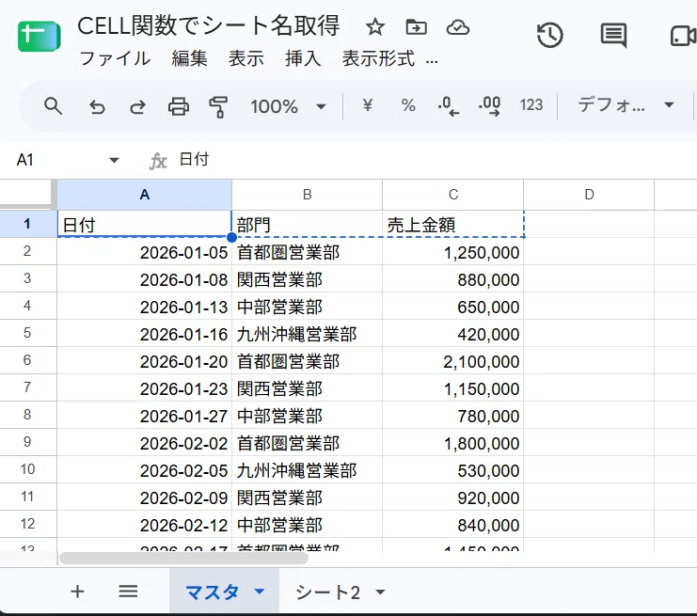The width and height of the screenshot is (697, 616).
Task: Check the cloud save status icon
Action: (458, 27)
